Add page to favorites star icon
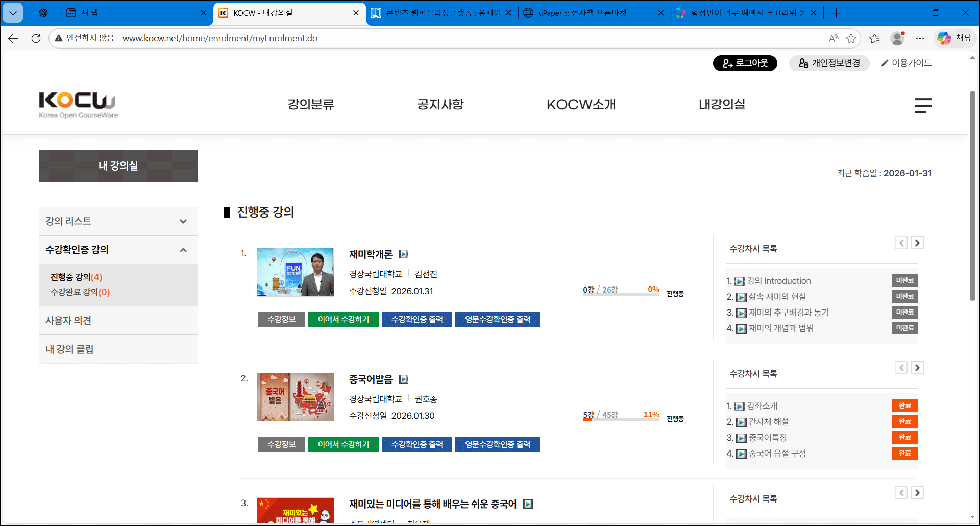This screenshot has height=526, width=980. click(x=851, y=38)
